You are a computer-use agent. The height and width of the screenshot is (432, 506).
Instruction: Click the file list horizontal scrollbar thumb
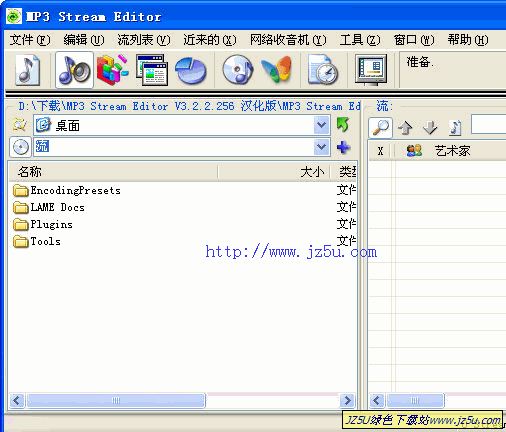pos(116,400)
